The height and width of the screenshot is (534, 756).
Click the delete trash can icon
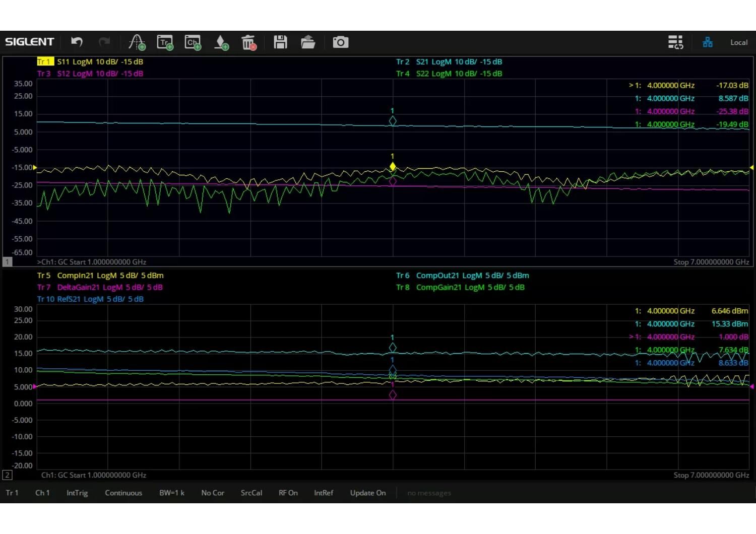point(249,42)
